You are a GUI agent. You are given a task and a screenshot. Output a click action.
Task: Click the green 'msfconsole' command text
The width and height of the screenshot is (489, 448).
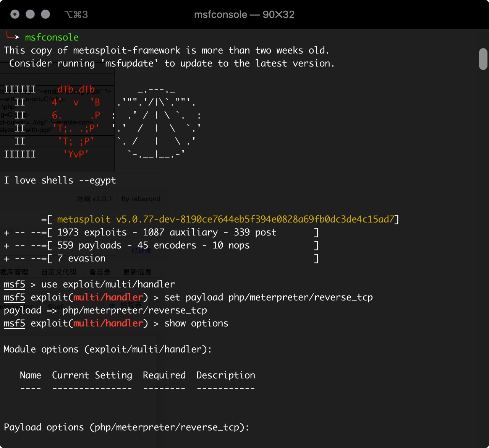[x=52, y=37]
